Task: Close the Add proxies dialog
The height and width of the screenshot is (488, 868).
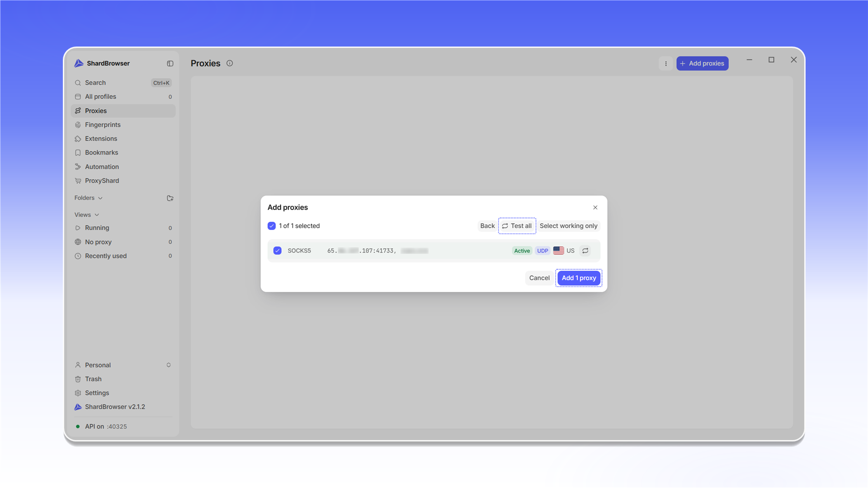Action: [595, 207]
